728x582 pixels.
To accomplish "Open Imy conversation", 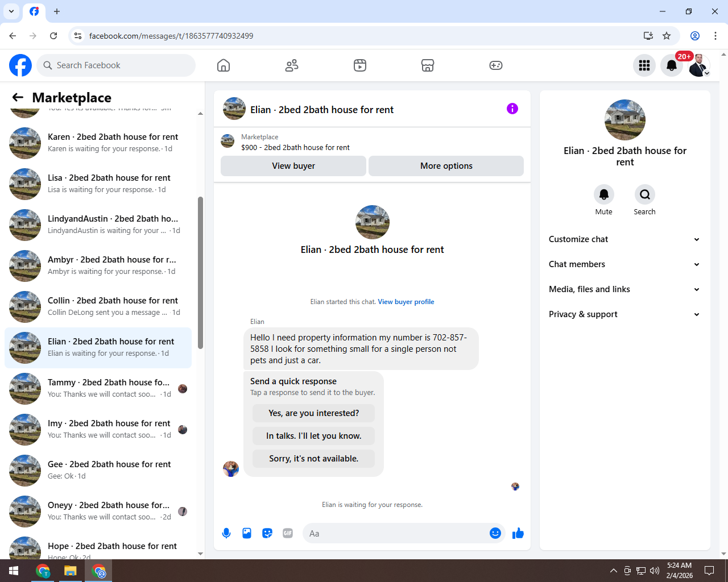I will tap(98, 430).
